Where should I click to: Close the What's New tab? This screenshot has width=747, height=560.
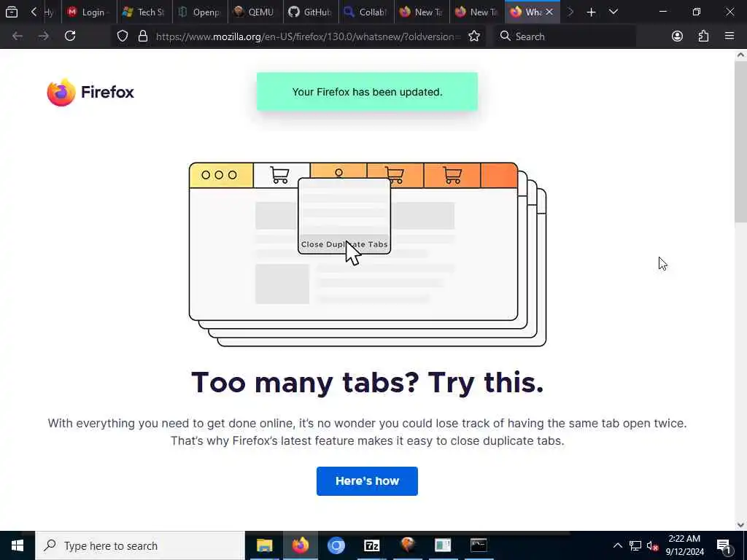click(549, 12)
